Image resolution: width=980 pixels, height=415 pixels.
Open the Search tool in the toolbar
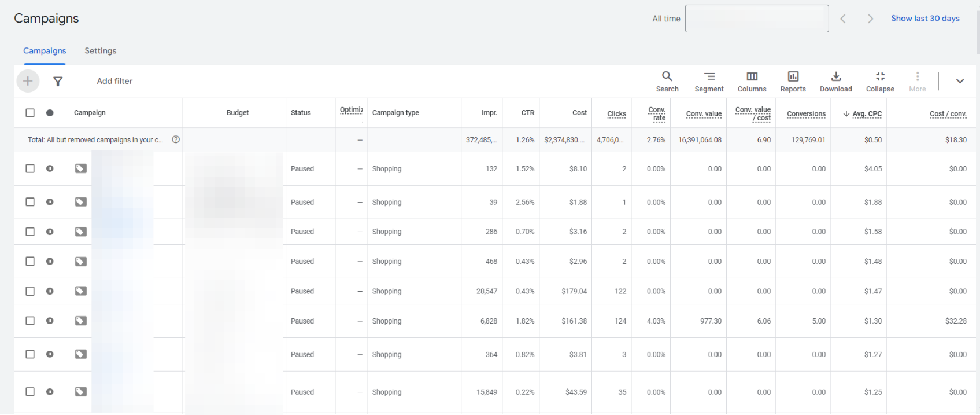(667, 82)
